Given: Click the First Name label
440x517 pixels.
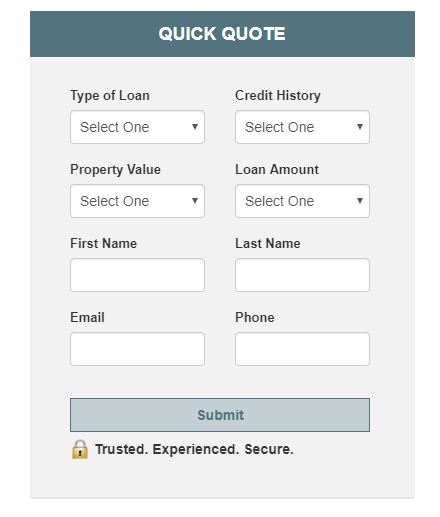Looking at the screenshot, I should click(x=103, y=244).
